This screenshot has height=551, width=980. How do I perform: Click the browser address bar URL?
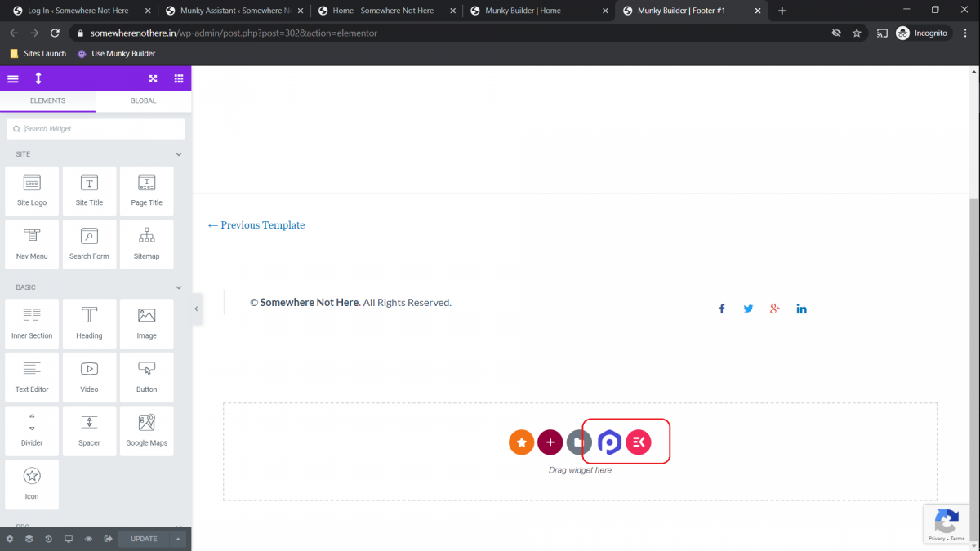pos(234,33)
